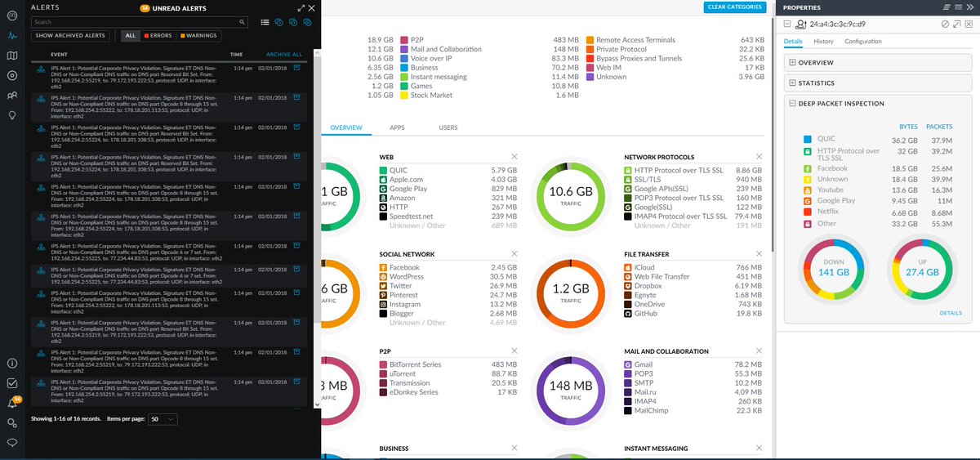The height and width of the screenshot is (460, 980).
Task: Click the ARCHIVE ALL link
Action: pyautogui.click(x=284, y=55)
